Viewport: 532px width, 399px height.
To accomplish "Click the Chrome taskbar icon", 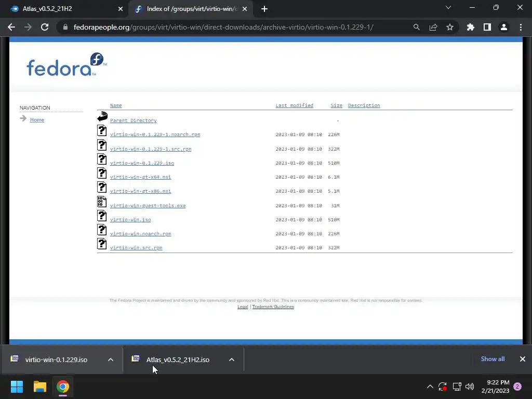I will (x=63, y=387).
